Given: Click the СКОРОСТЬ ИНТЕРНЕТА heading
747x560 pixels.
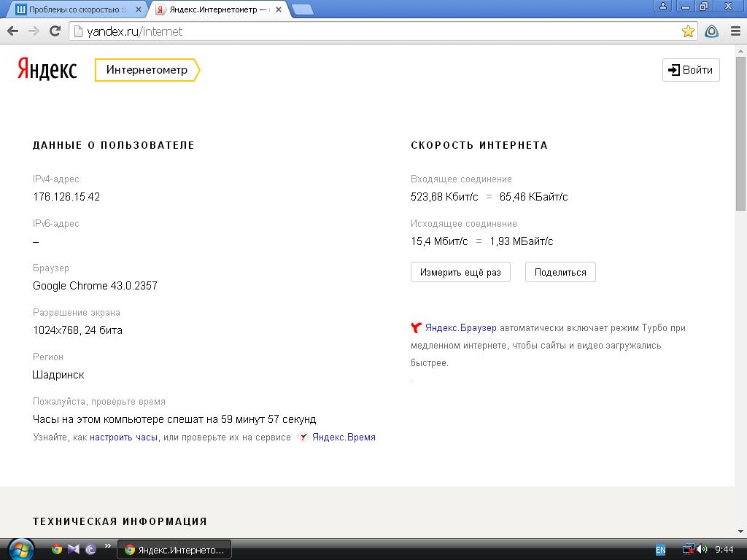Looking at the screenshot, I should point(479,145).
